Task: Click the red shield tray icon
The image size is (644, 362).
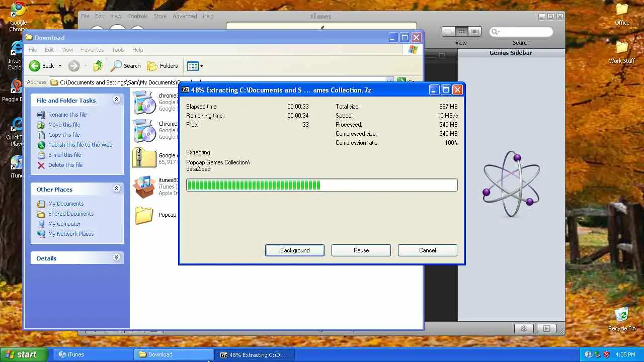Action: (x=606, y=354)
